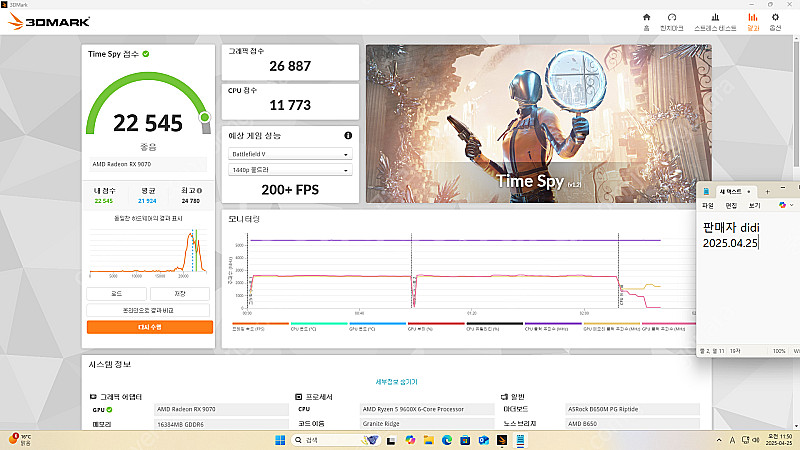Open the Options gear icon in 3DMark
Screen dimensions: 800x450
pyautogui.click(x=775, y=17)
